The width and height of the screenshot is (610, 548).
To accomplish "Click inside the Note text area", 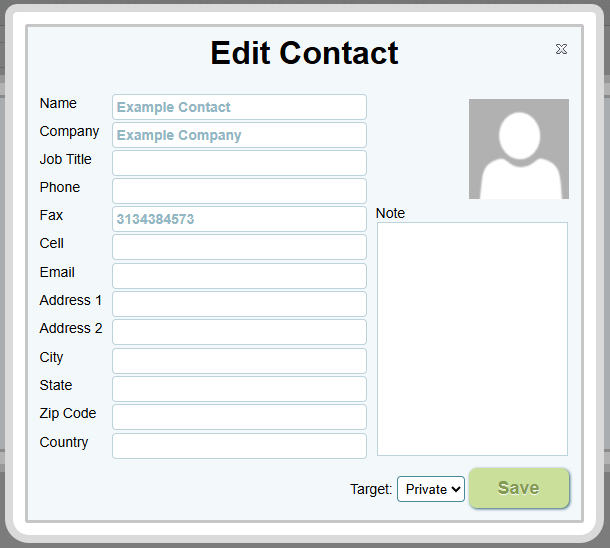I will [472, 338].
